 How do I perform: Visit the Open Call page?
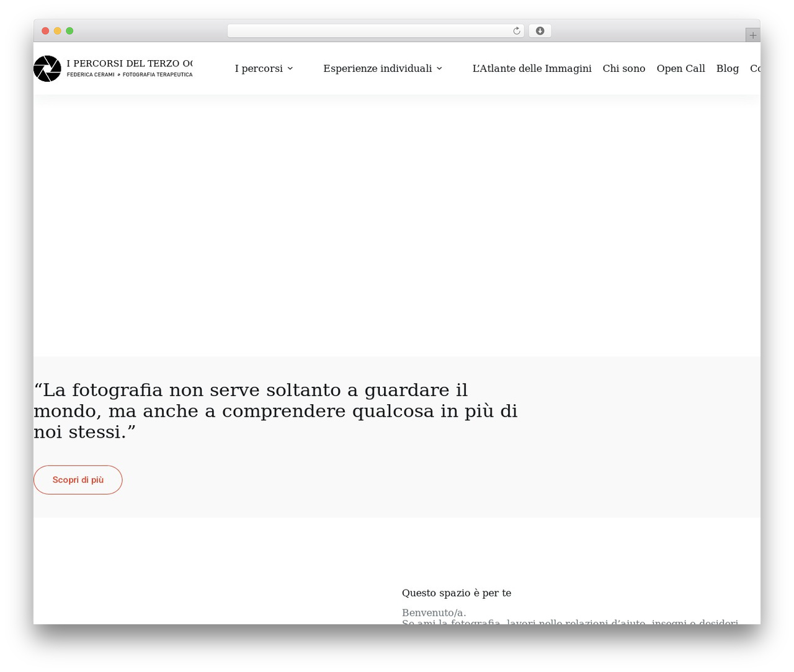tap(680, 69)
